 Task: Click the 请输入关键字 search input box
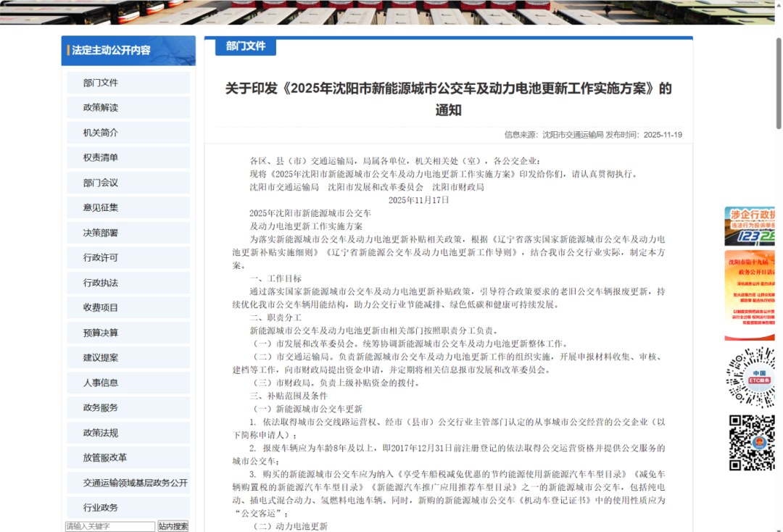[x=109, y=527]
